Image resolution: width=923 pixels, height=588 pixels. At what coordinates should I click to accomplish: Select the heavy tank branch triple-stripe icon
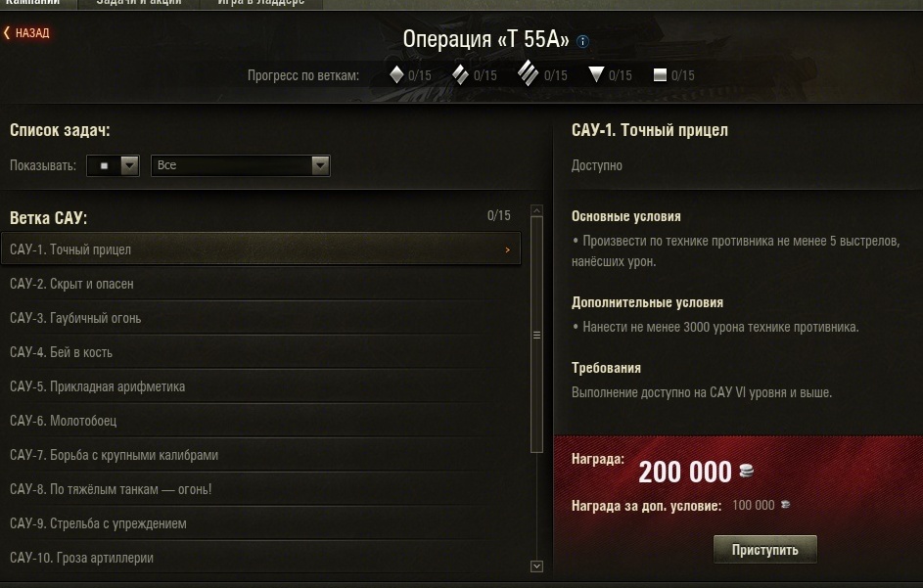tap(528, 73)
